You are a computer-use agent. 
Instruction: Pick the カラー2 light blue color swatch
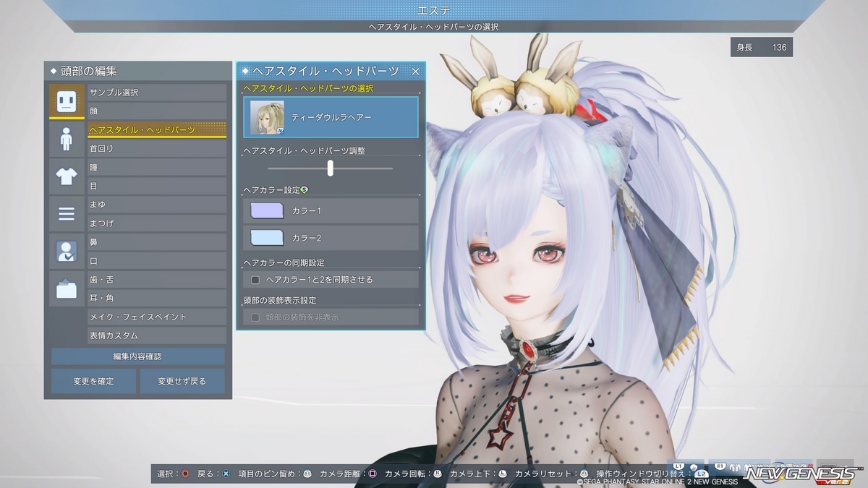[267, 238]
